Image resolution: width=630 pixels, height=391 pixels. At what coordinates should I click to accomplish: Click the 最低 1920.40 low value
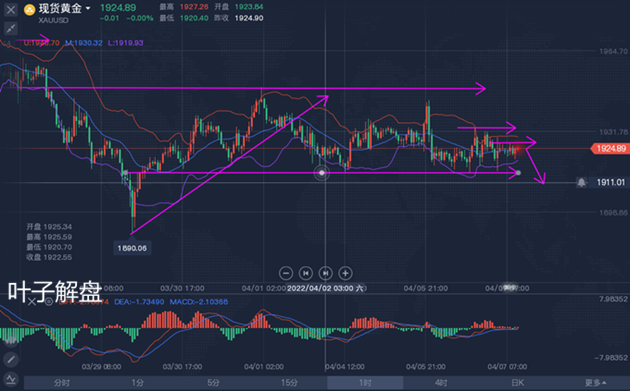pyautogui.click(x=184, y=18)
